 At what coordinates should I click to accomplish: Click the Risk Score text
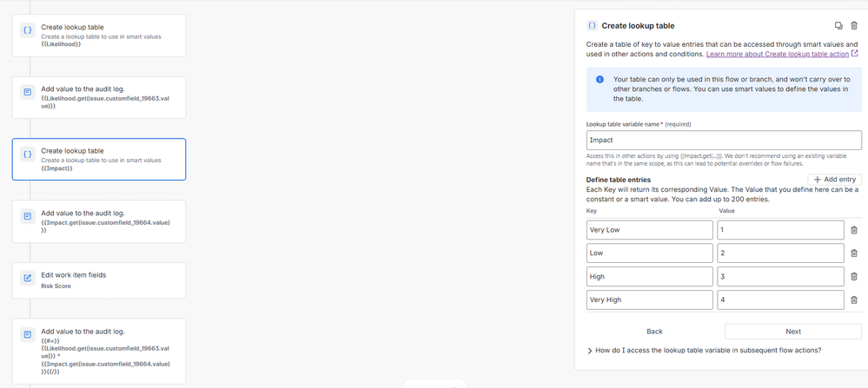point(56,286)
